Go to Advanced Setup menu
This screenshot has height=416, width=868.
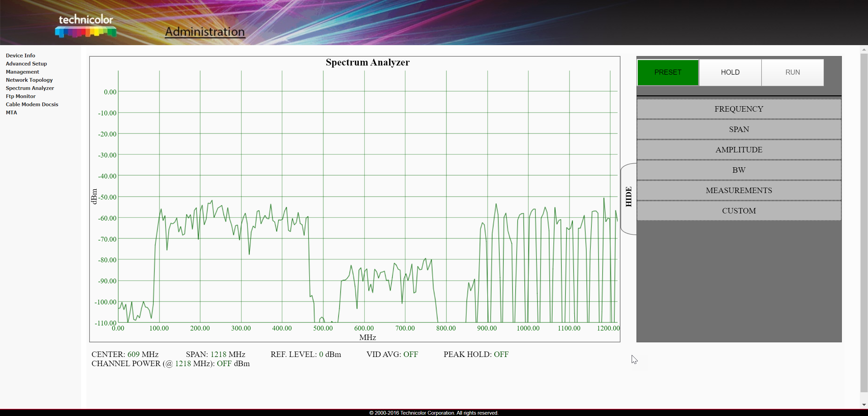(x=26, y=64)
